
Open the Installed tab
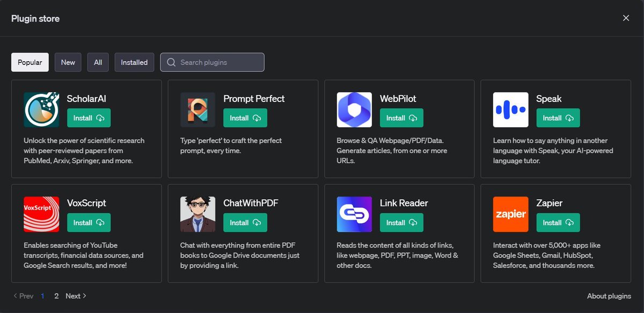(x=134, y=62)
